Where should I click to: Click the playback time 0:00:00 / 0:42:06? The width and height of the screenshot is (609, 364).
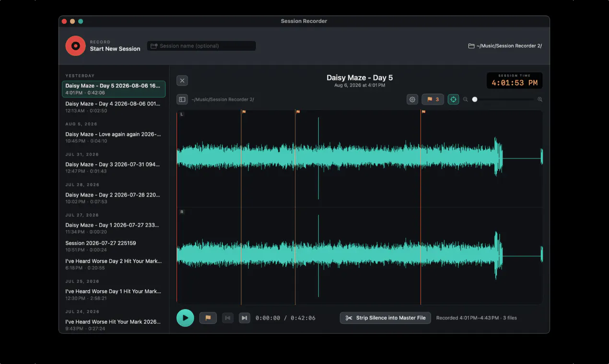pos(285,318)
